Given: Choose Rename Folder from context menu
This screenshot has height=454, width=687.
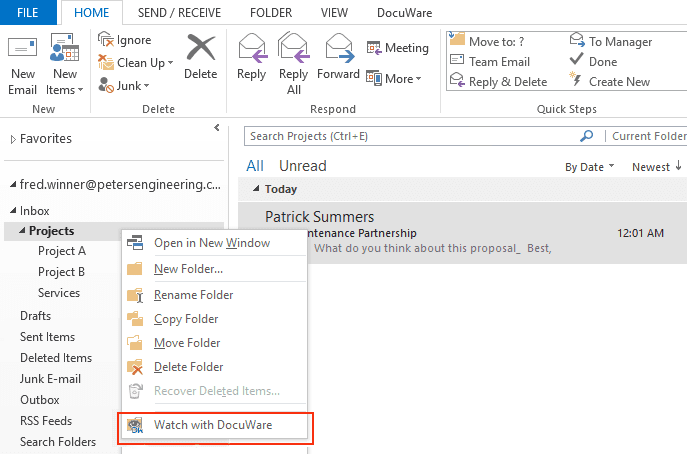Looking at the screenshot, I should (214, 295).
